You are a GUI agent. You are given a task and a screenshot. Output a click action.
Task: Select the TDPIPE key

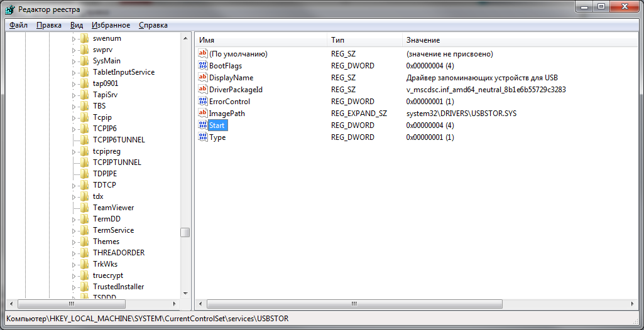105,174
